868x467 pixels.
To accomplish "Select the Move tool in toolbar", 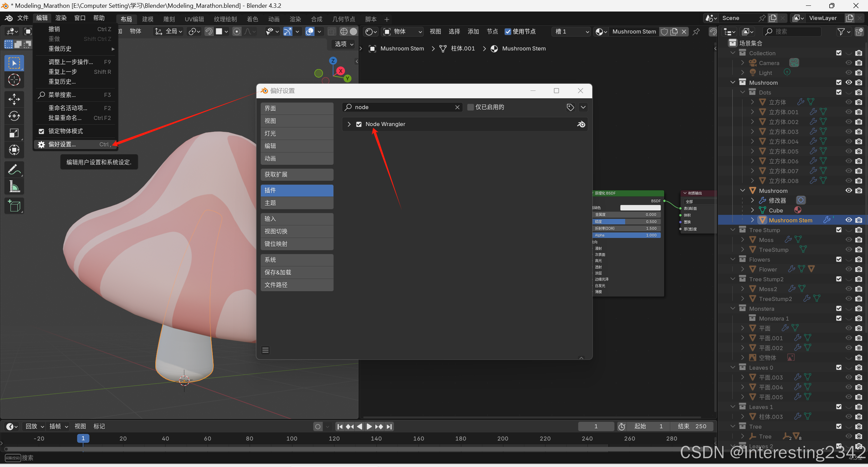I will [x=14, y=99].
